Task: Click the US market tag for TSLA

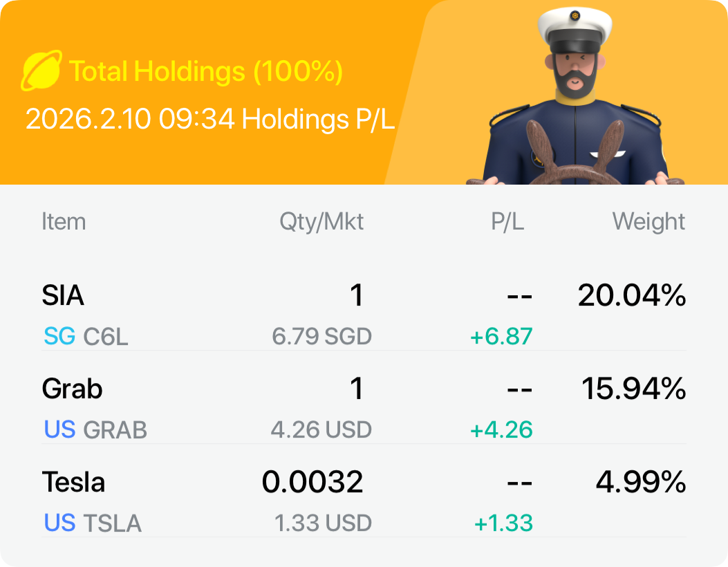Action: (59, 523)
